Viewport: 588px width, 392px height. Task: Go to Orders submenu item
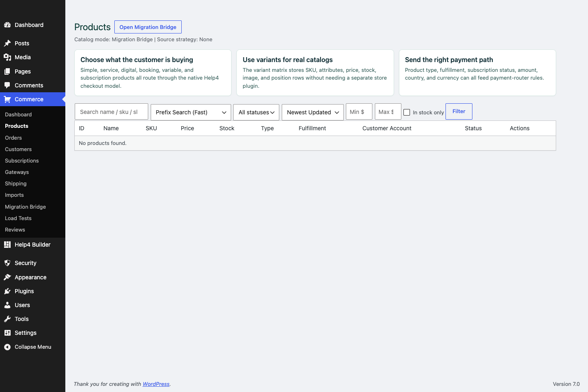[13, 138]
